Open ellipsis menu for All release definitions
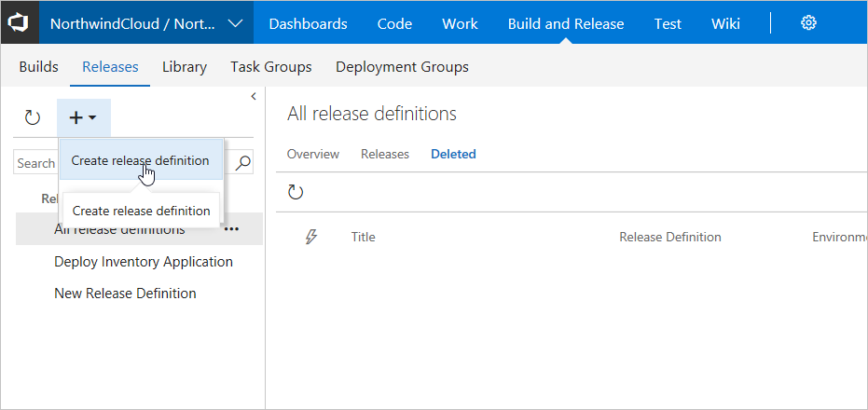The width and height of the screenshot is (868, 410). tap(231, 229)
